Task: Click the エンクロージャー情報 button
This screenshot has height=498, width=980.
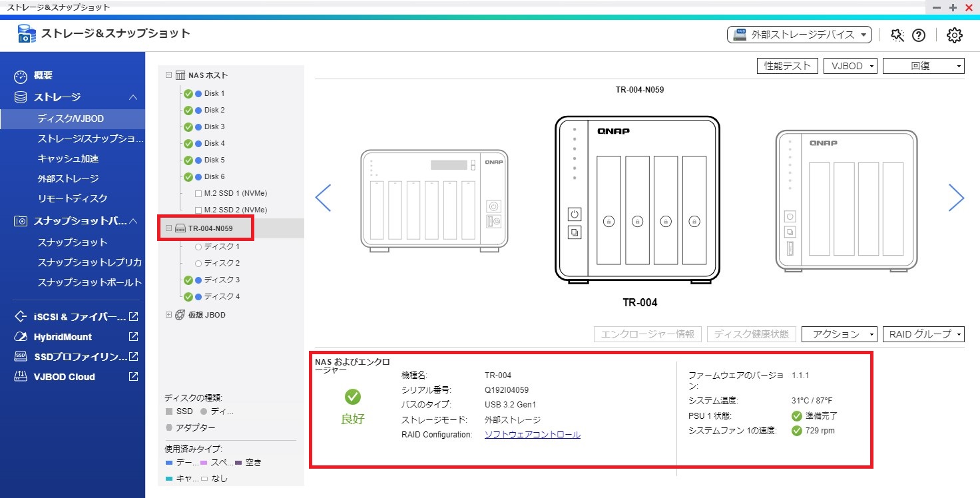Action: [648, 334]
